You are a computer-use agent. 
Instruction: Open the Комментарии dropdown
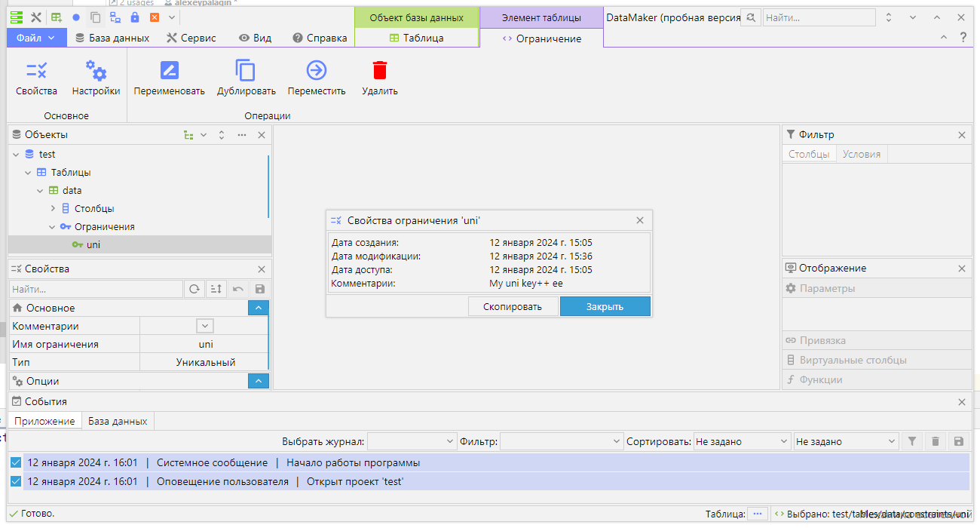click(x=205, y=326)
